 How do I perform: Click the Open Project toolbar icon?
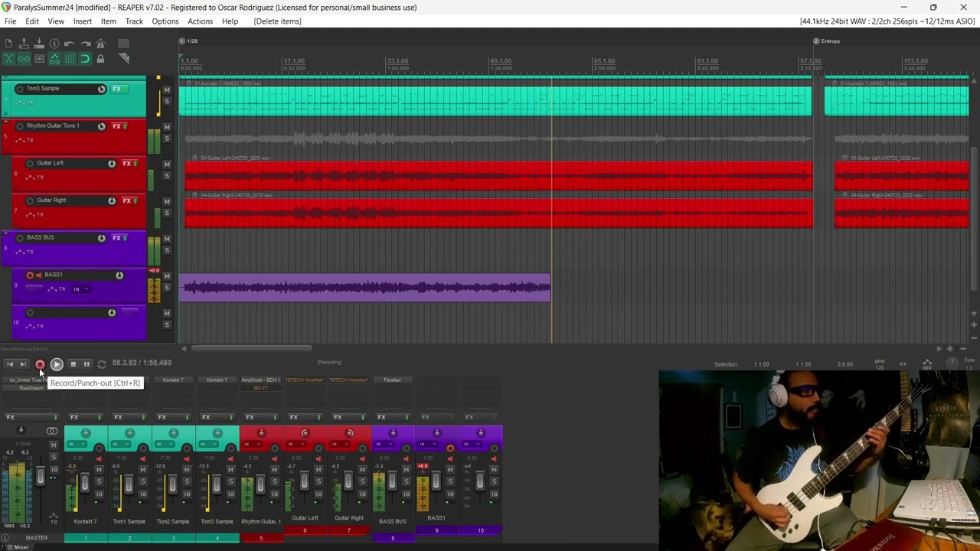(x=24, y=44)
